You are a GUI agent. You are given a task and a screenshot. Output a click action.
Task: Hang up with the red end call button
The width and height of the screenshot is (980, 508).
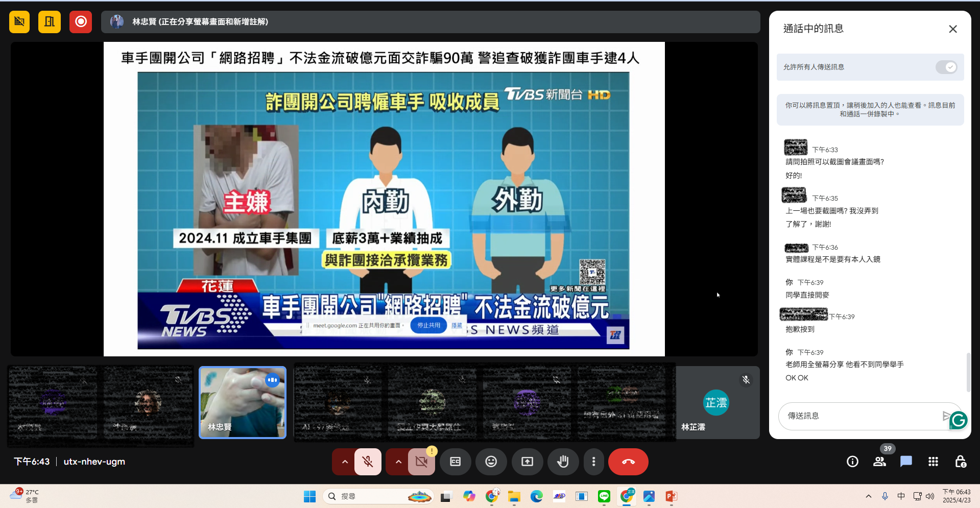(628, 462)
